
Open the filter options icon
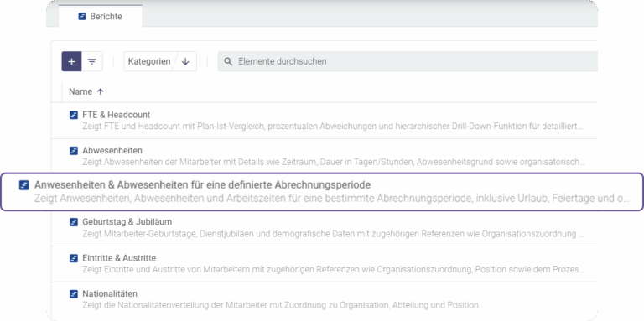[x=92, y=61]
